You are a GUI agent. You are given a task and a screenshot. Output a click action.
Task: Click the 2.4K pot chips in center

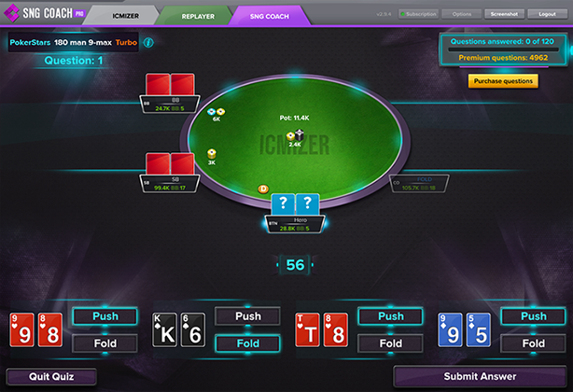pos(295,136)
